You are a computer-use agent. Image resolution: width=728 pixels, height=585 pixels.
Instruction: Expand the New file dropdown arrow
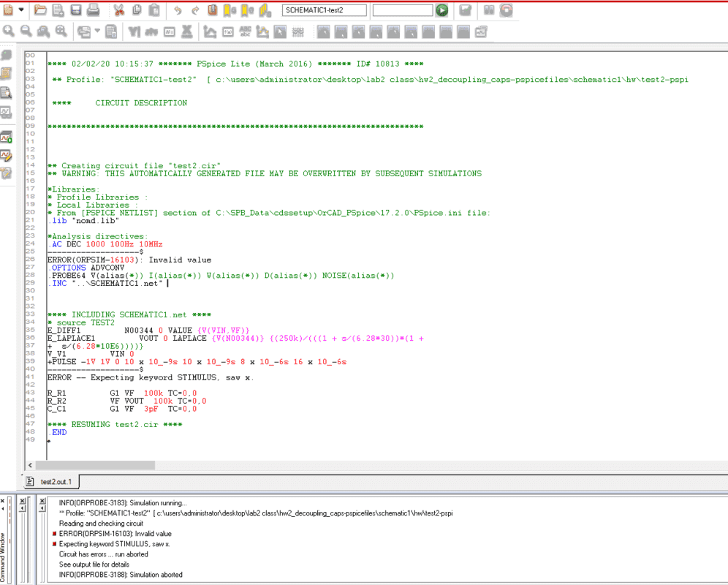click(x=21, y=10)
